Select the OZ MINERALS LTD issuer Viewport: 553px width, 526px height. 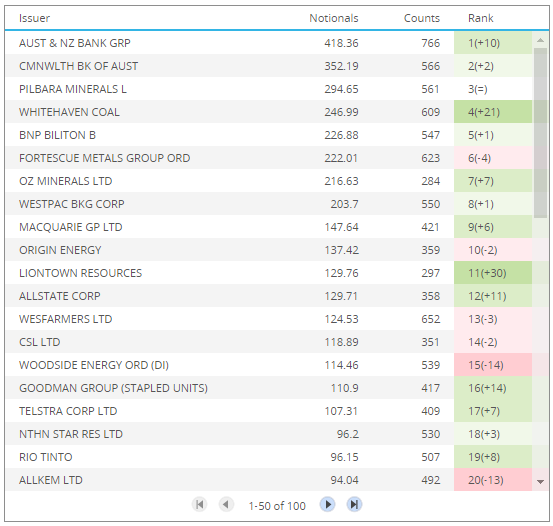click(66, 181)
